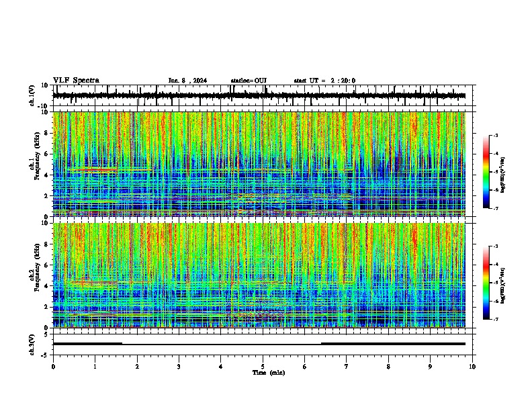Click the ch.1 frequency spectrogram panel

pyautogui.click(x=264, y=164)
